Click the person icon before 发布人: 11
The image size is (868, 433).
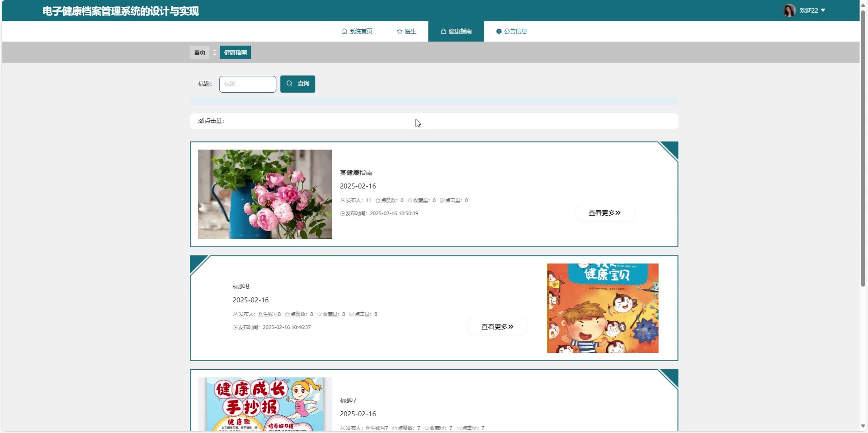[x=343, y=200]
